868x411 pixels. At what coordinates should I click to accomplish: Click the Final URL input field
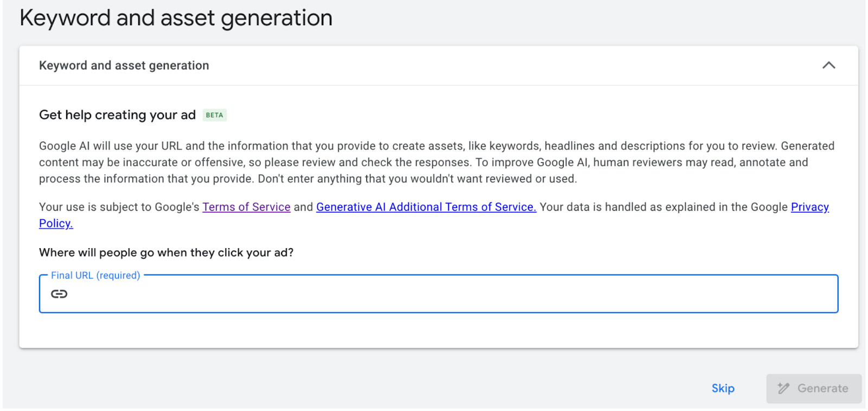point(438,294)
